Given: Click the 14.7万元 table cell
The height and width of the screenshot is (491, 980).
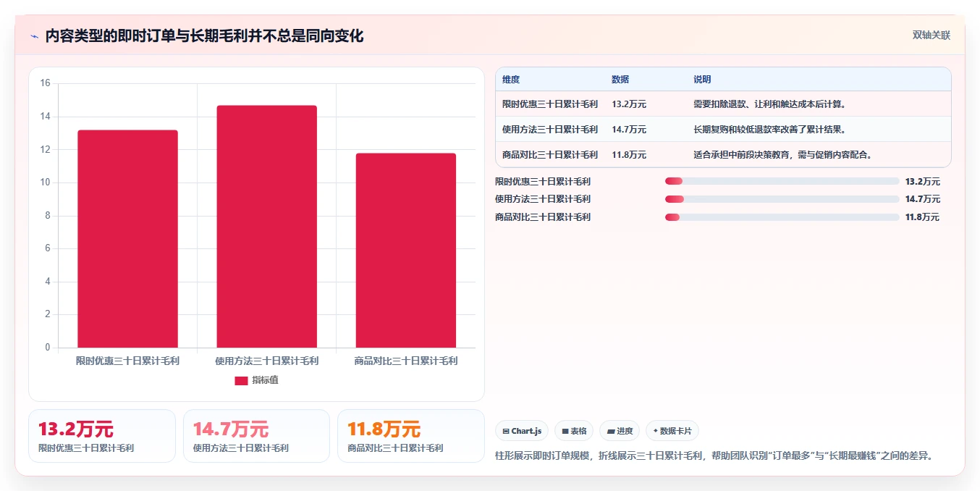Looking at the screenshot, I should point(629,130).
